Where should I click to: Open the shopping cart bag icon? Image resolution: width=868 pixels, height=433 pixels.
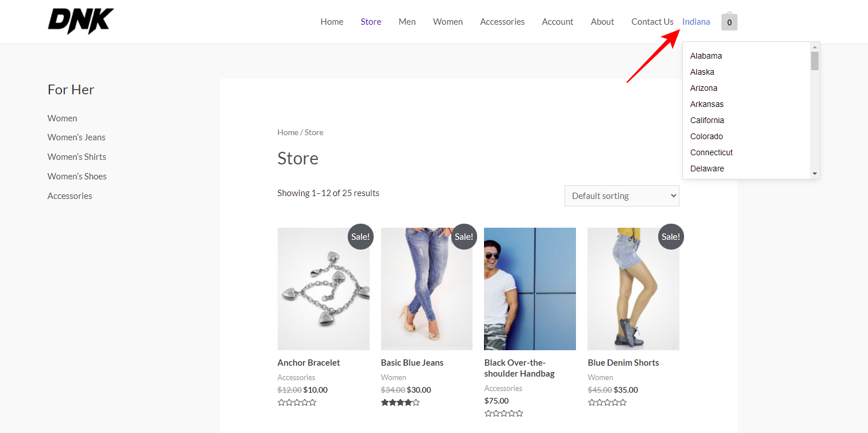point(729,22)
